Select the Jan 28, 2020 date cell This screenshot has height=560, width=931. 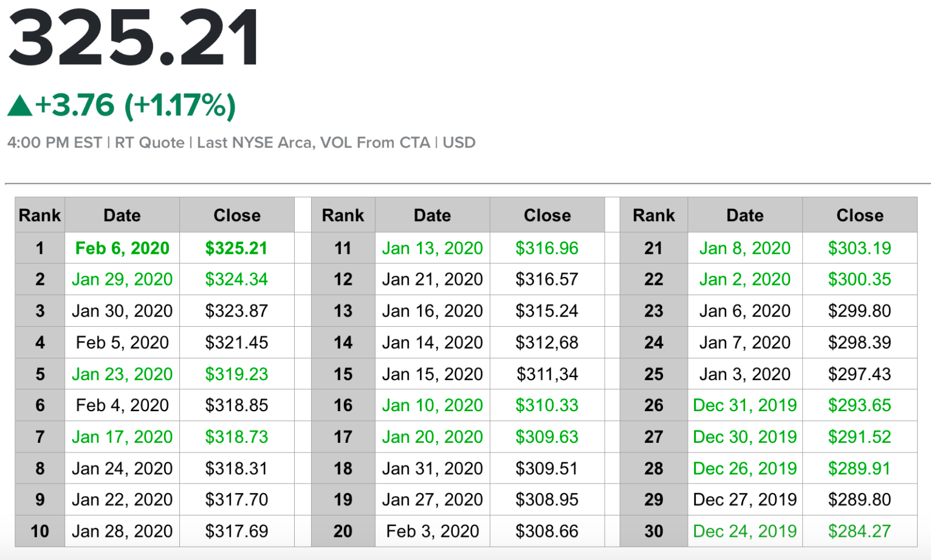coord(122,531)
